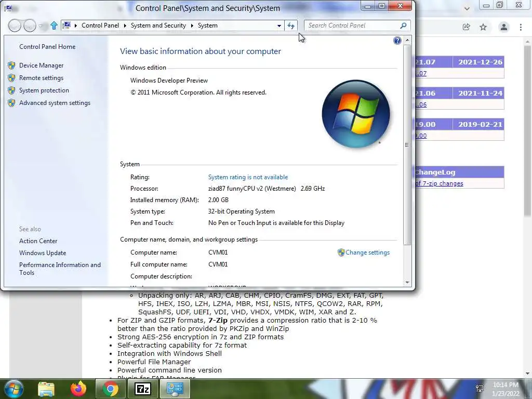Screen dimensions: 532x399
Task: Open Remote settings link
Action: coord(41,78)
